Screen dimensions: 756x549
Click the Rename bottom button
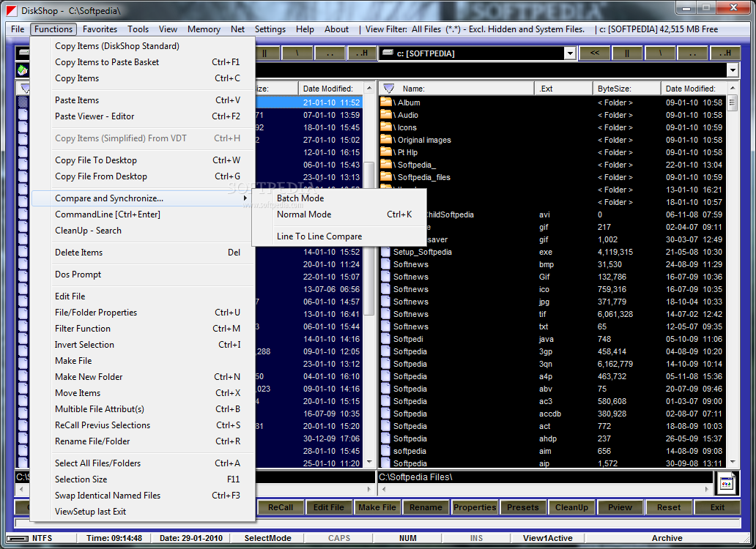click(x=426, y=507)
